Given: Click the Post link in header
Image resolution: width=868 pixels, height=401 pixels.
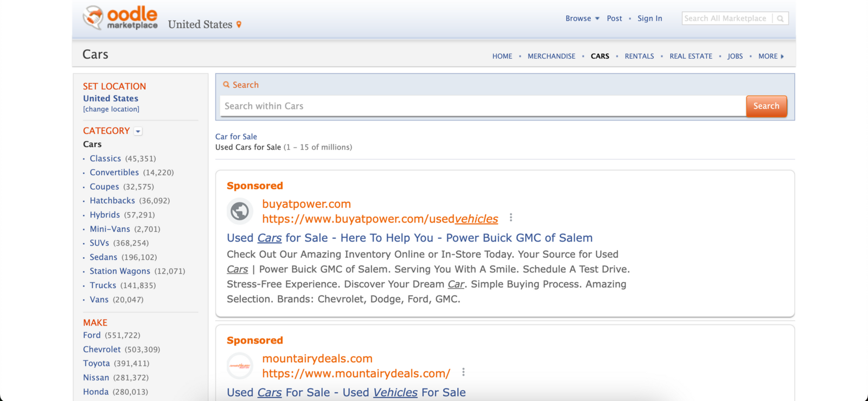Looking at the screenshot, I should point(614,18).
